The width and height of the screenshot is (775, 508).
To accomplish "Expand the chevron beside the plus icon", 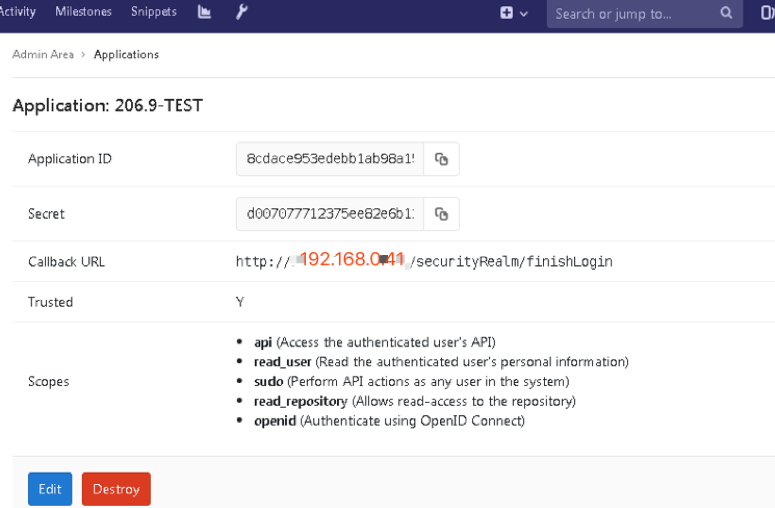I will click(x=524, y=14).
